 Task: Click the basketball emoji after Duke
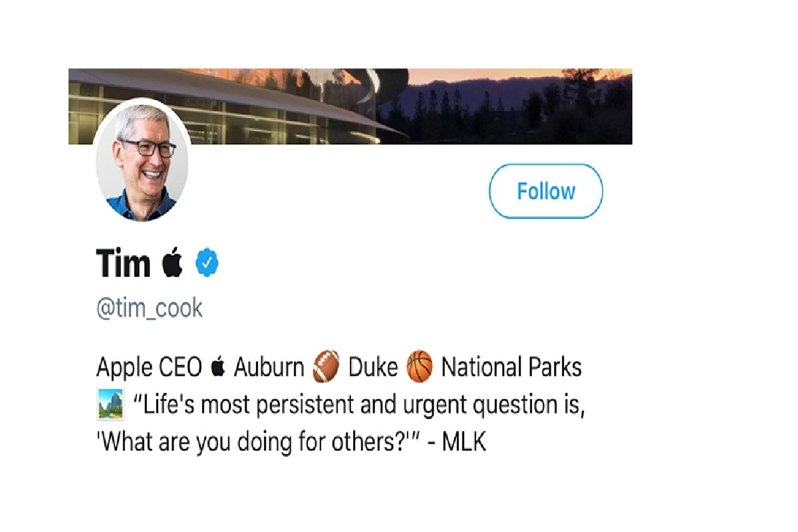(x=420, y=368)
